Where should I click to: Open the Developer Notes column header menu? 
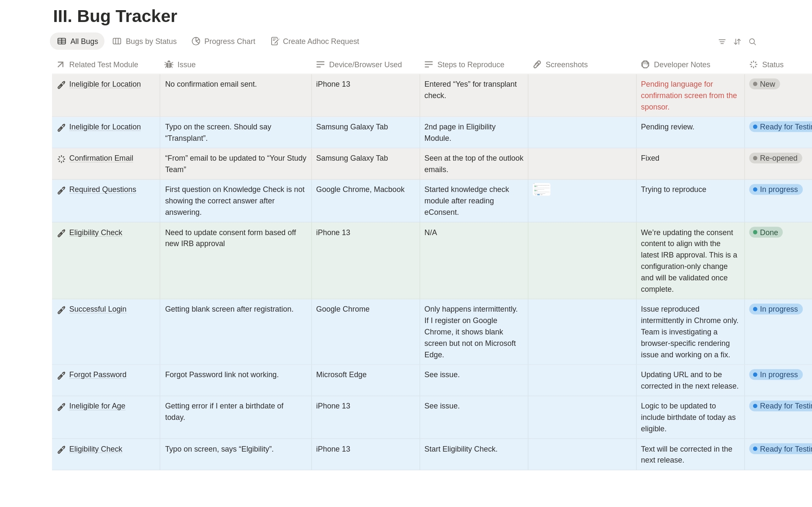[681, 64]
